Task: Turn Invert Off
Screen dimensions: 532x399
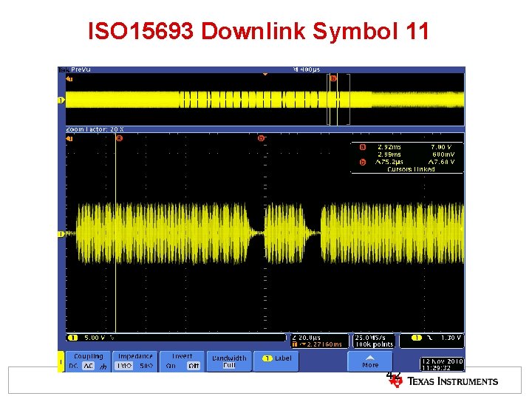Action: point(194,366)
